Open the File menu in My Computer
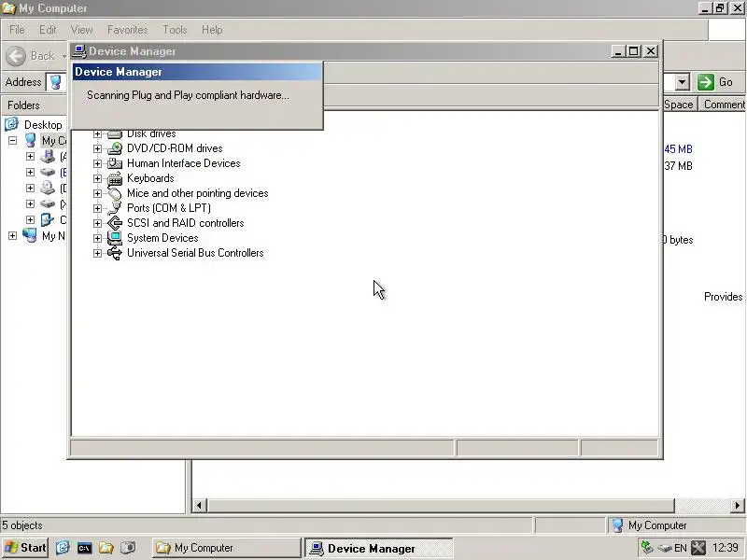Viewport: 747px width, 560px height. (x=17, y=30)
